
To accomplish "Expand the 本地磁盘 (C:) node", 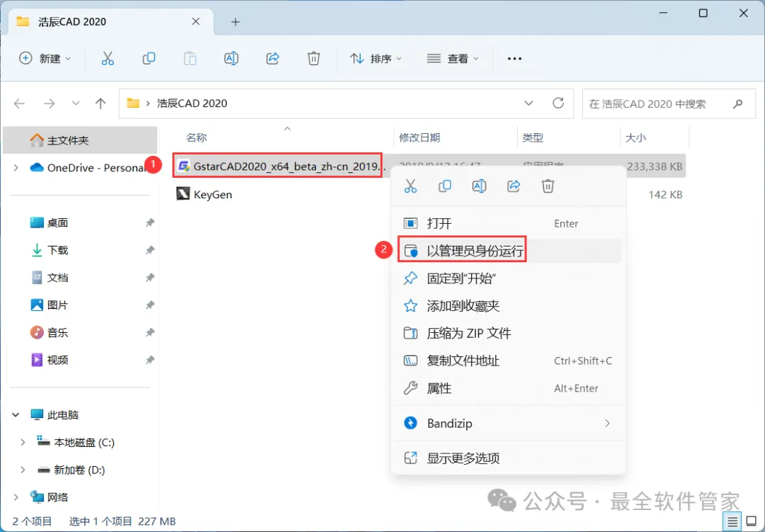I will tap(23, 443).
